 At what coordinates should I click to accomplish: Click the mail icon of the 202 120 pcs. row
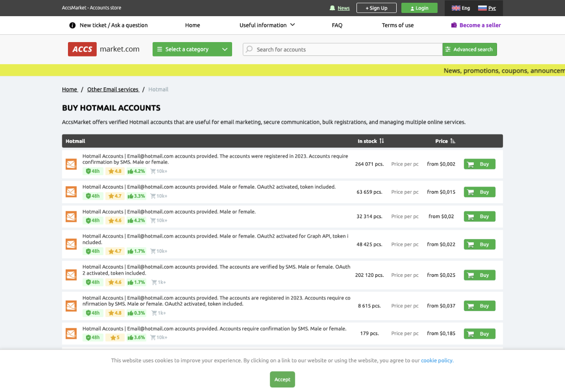(71, 275)
